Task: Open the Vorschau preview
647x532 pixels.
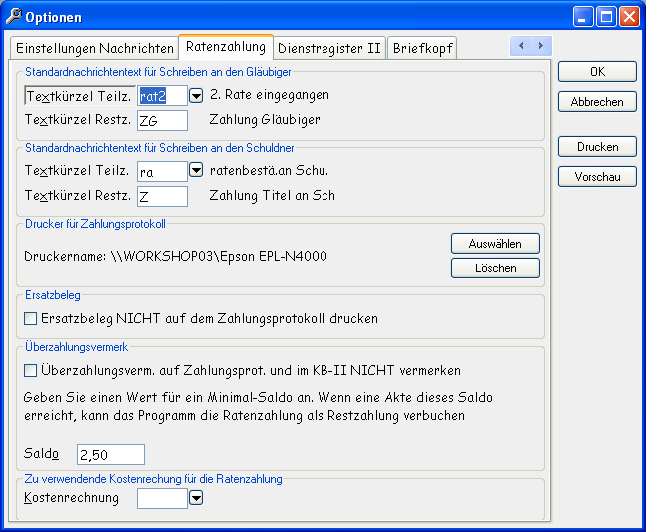Action: [x=597, y=176]
